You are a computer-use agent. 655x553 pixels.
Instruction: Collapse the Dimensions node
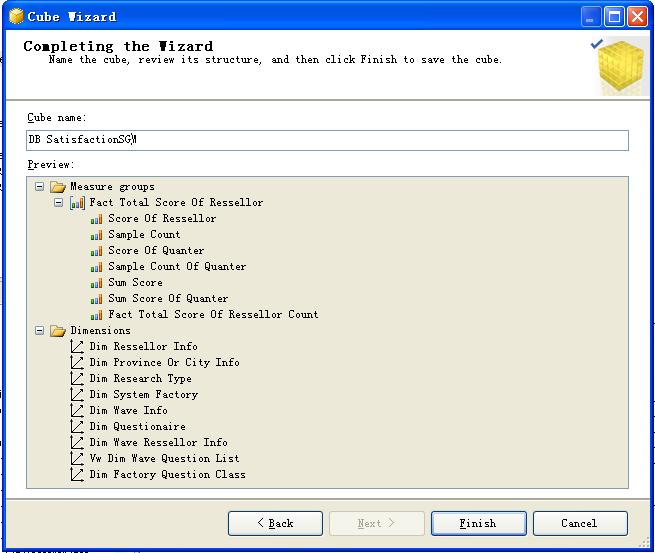tap(39, 331)
